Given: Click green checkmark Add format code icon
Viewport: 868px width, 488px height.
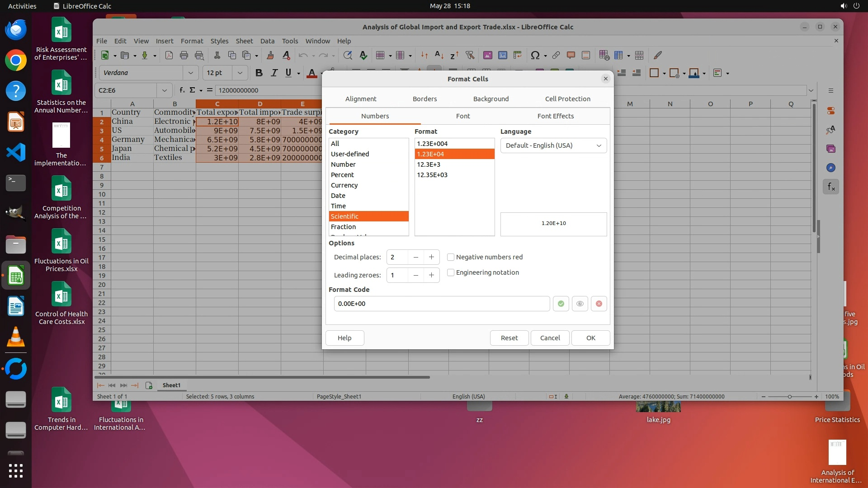Looking at the screenshot, I should click(x=561, y=304).
